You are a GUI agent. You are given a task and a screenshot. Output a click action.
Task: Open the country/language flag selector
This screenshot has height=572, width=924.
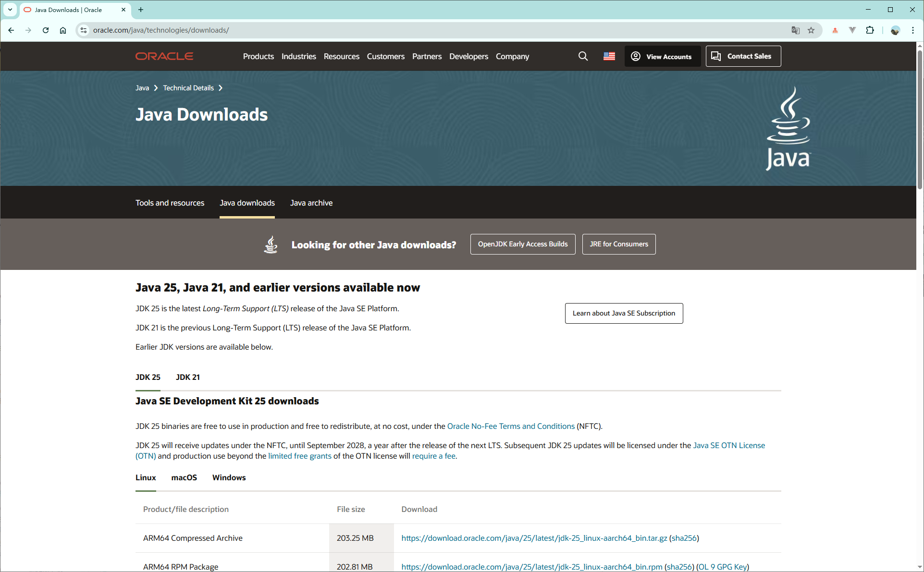(609, 56)
